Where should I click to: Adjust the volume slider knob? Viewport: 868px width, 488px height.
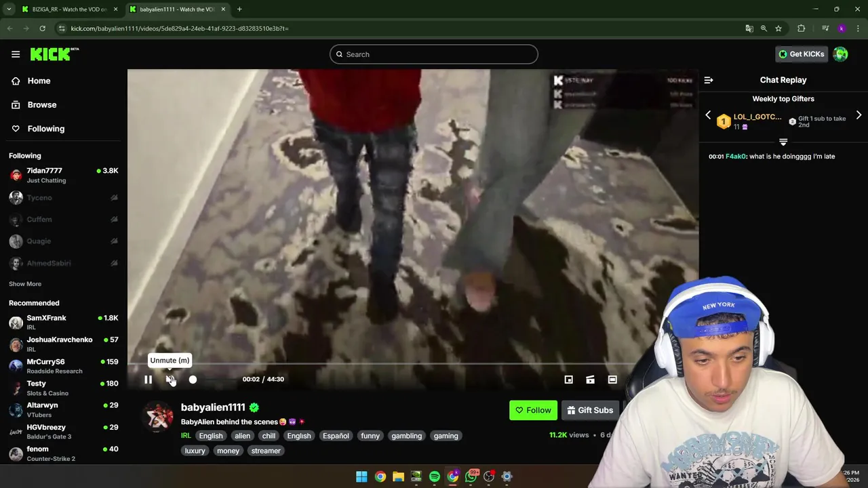point(193,380)
